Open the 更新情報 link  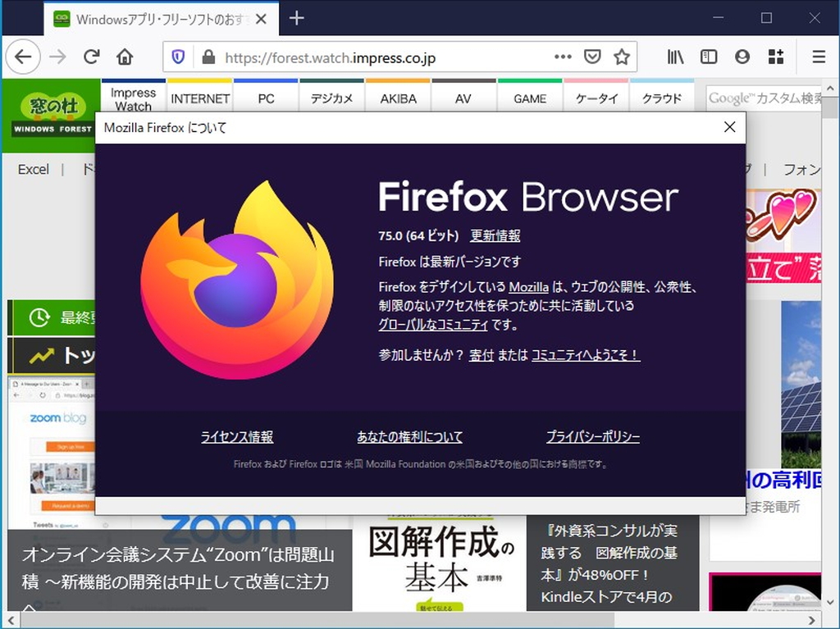pyautogui.click(x=494, y=235)
